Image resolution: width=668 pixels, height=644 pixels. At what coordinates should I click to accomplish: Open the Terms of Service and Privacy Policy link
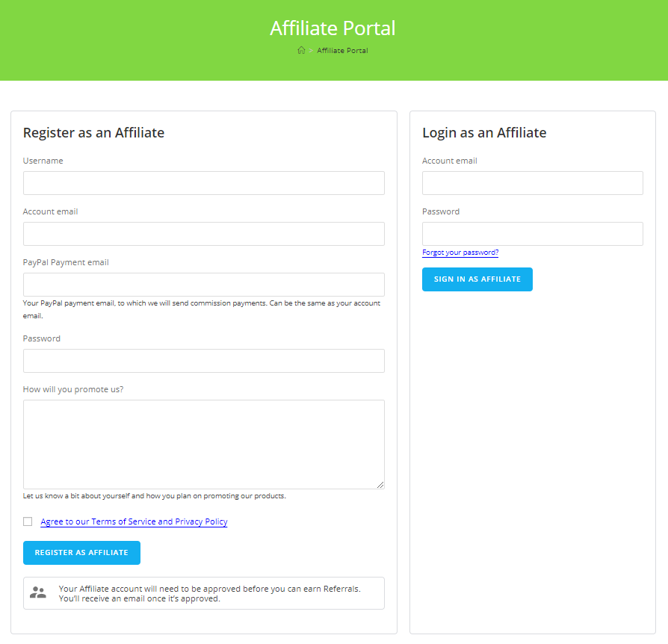pos(134,521)
